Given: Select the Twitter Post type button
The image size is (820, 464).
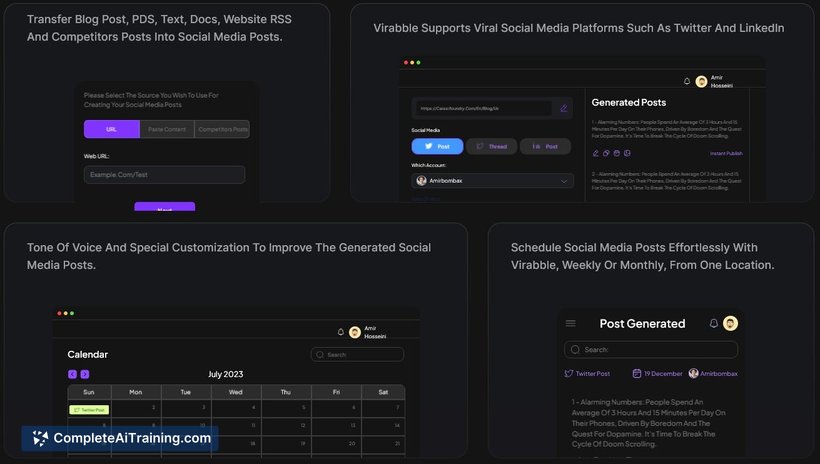Looking at the screenshot, I should 437,146.
